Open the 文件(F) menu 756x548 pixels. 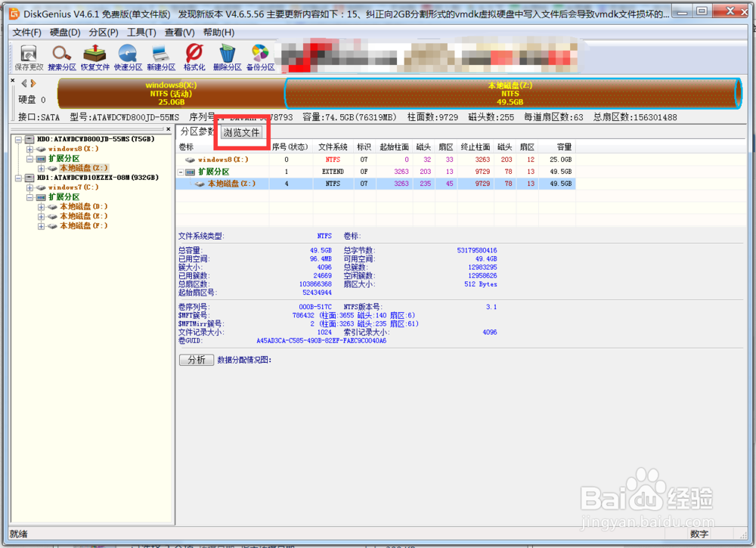26,33
